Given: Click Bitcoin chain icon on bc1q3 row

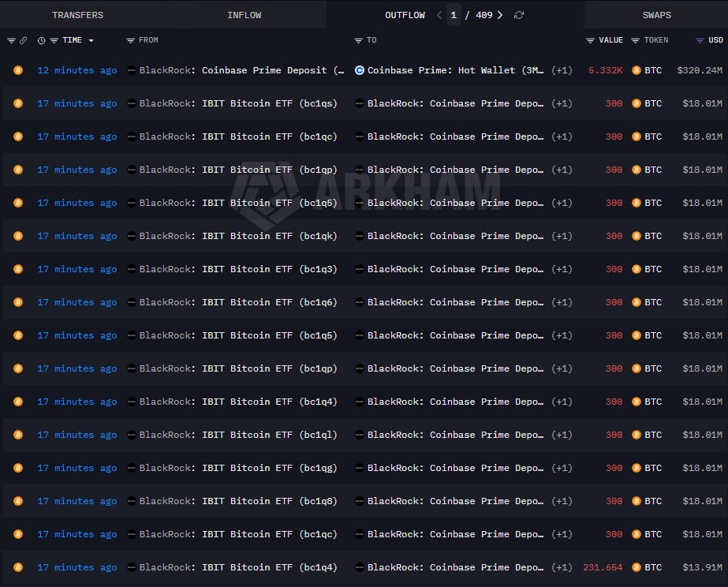Looking at the screenshot, I should tap(18, 269).
